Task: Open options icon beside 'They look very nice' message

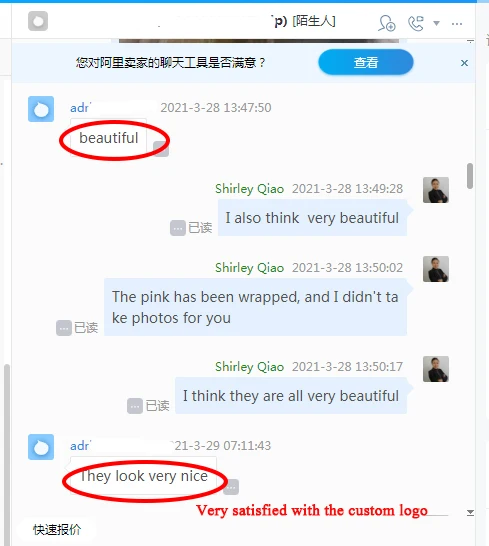Action: pos(231,487)
